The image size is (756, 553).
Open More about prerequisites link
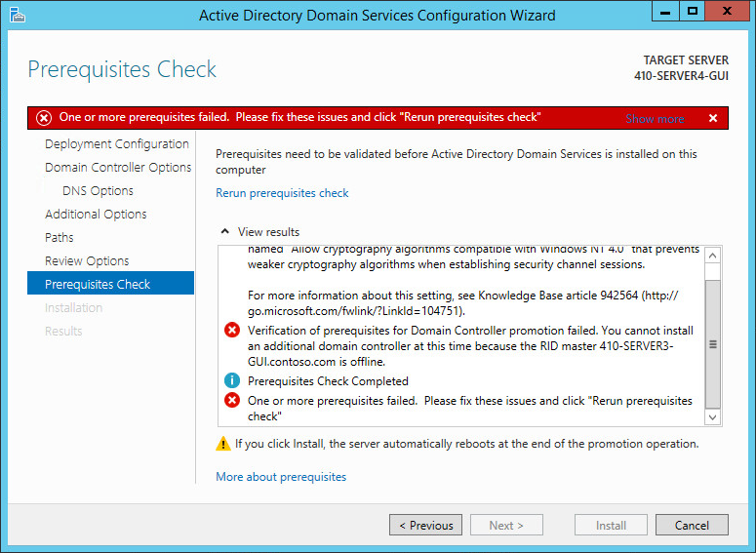pos(281,477)
